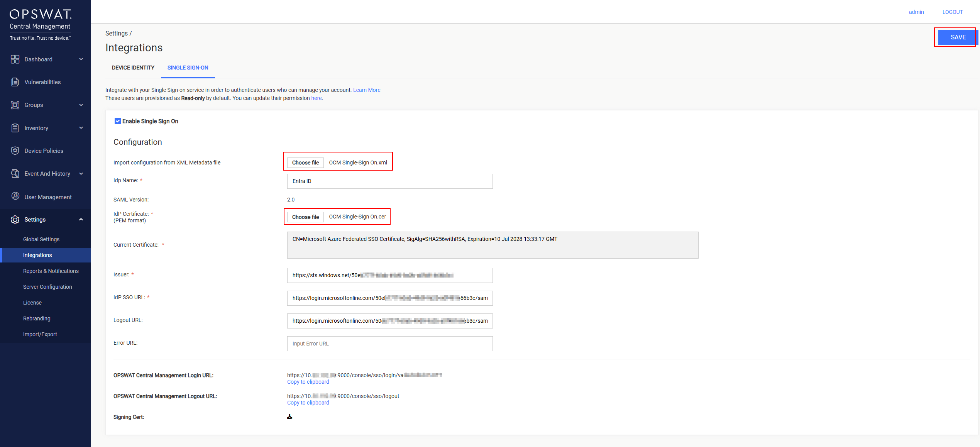Image resolution: width=980 pixels, height=447 pixels.
Task: Click the SAVE button
Action: click(x=958, y=37)
